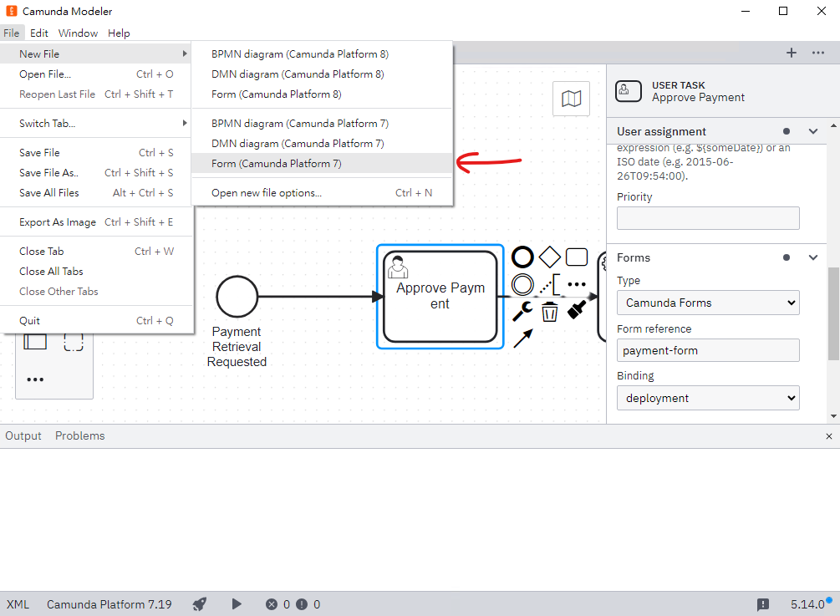Focus the Priority input field
The image size is (840, 616).
click(x=708, y=218)
